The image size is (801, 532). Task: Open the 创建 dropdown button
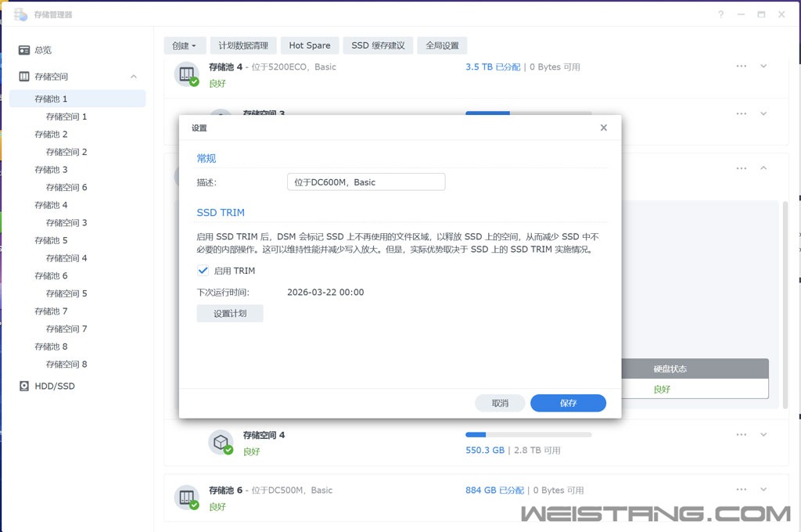185,45
